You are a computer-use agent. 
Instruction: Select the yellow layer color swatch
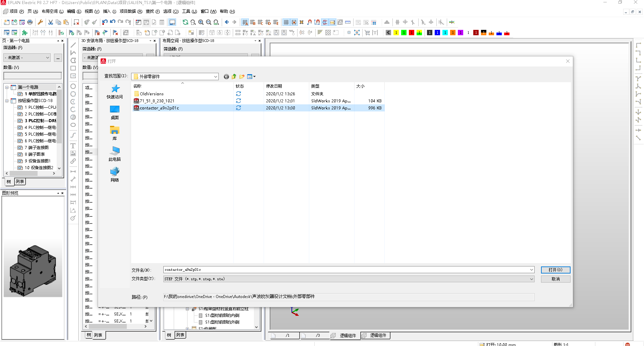point(396,33)
